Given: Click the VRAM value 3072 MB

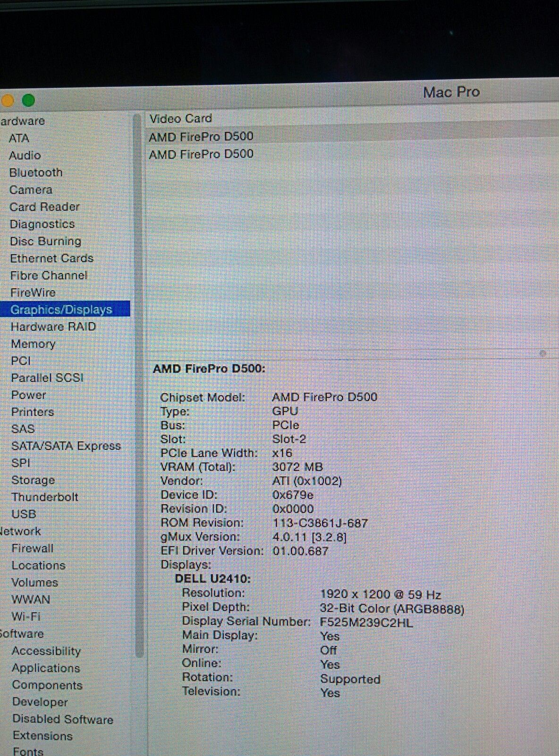Looking at the screenshot, I should coord(297,467).
